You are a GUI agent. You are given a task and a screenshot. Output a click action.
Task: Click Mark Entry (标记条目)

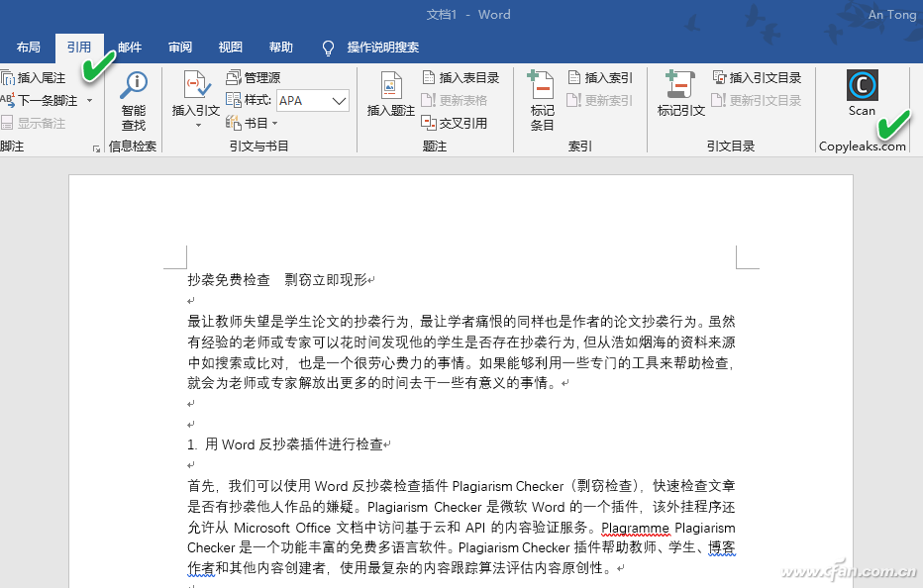pyautogui.click(x=542, y=100)
